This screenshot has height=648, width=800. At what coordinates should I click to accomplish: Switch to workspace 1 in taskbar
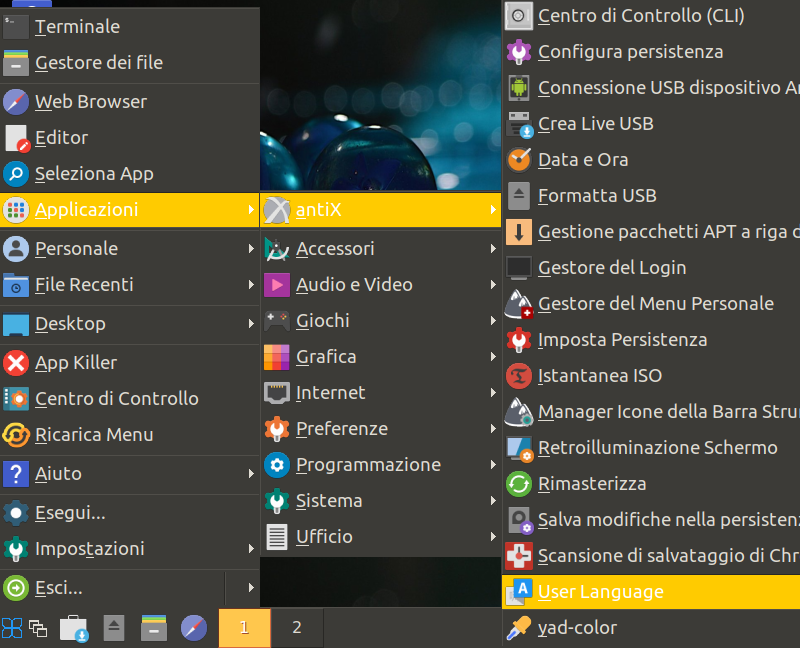(x=244, y=628)
